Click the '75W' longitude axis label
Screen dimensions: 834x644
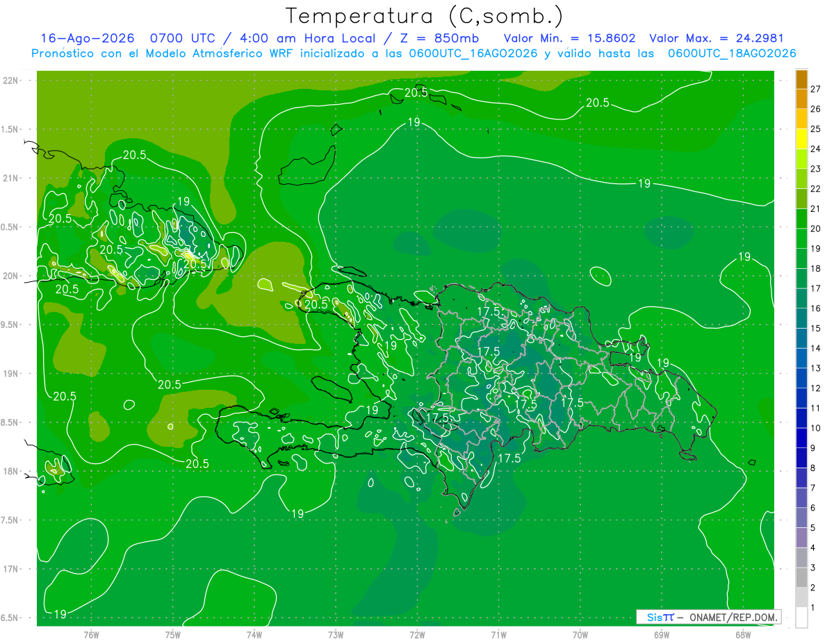tap(173, 634)
